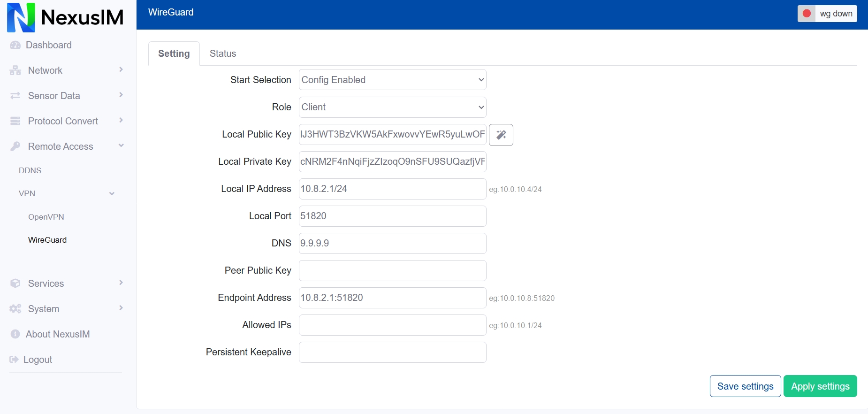Click the Network sidebar icon

(x=15, y=70)
